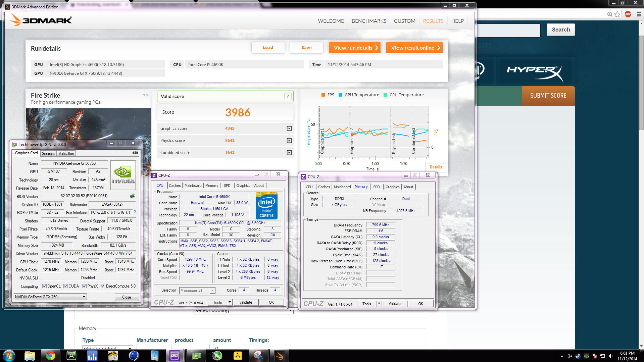The image size is (644, 362).
Task: Click the Save button in Run details
Action: [x=306, y=48]
